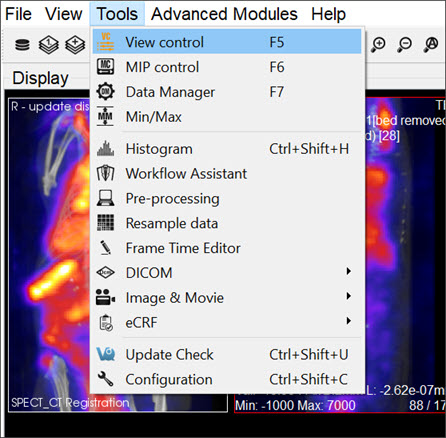Click the Data Manager gear icon
Screen dimensions: 446x438
[105, 92]
